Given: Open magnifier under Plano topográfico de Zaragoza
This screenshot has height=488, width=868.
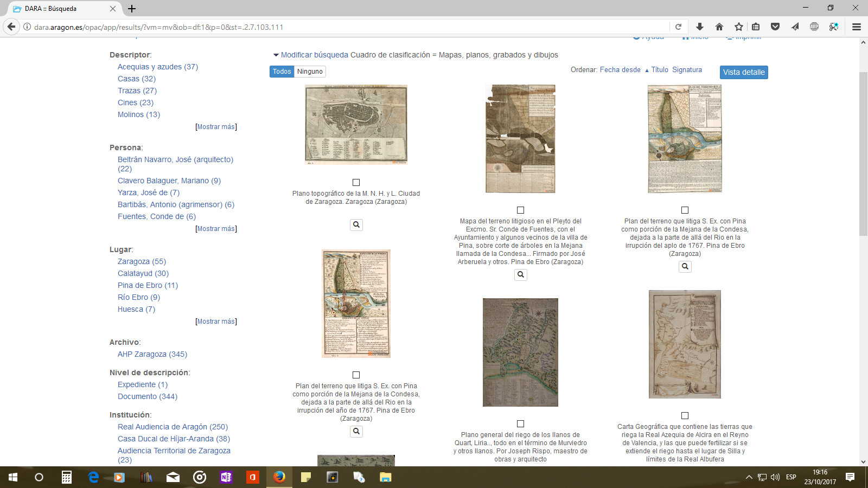Looking at the screenshot, I should (x=356, y=224).
